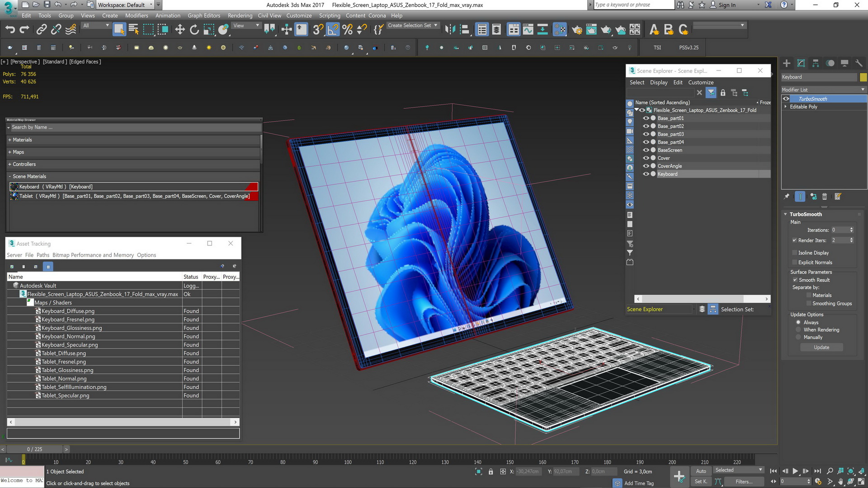The height and width of the screenshot is (488, 868).
Task: Open the Modifiers menu
Action: coord(137,15)
